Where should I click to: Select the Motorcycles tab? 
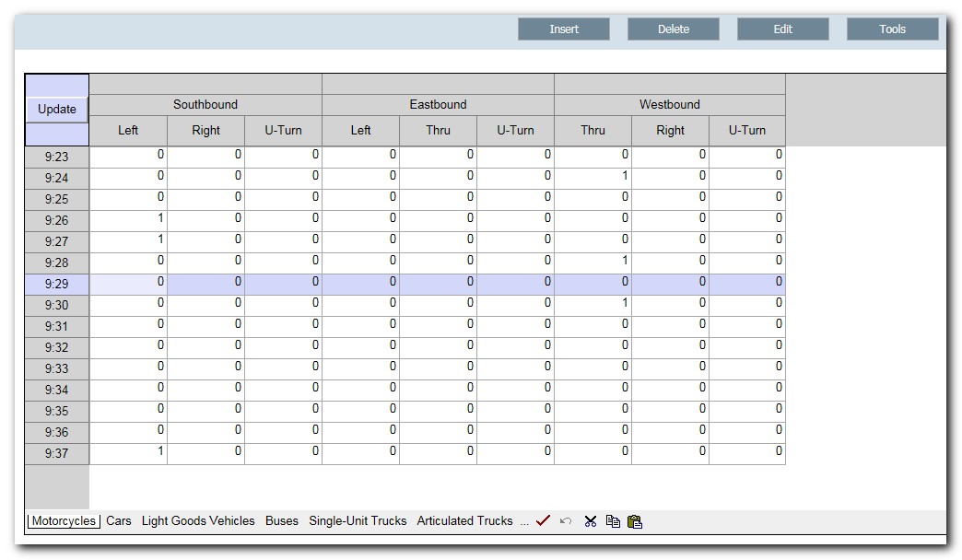[62, 520]
